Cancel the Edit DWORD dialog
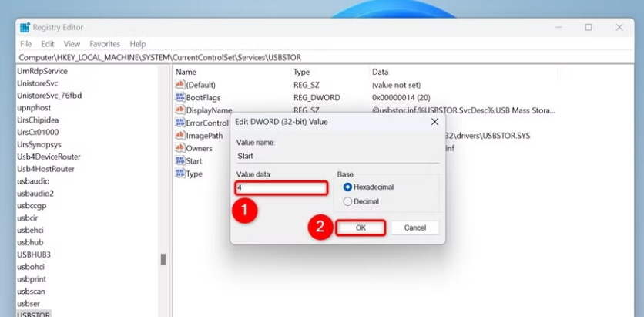Viewport: 644px width, 317px height. point(414,228)
